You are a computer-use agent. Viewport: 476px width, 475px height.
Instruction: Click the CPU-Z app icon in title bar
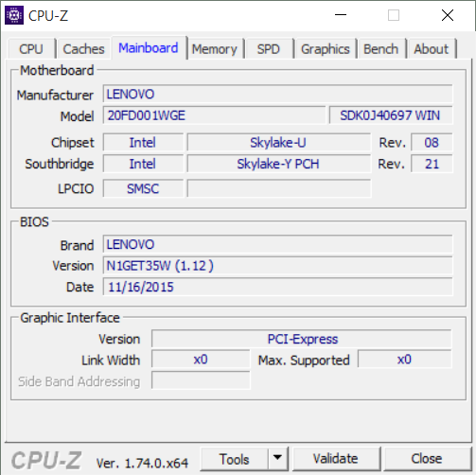coord(14,15)
